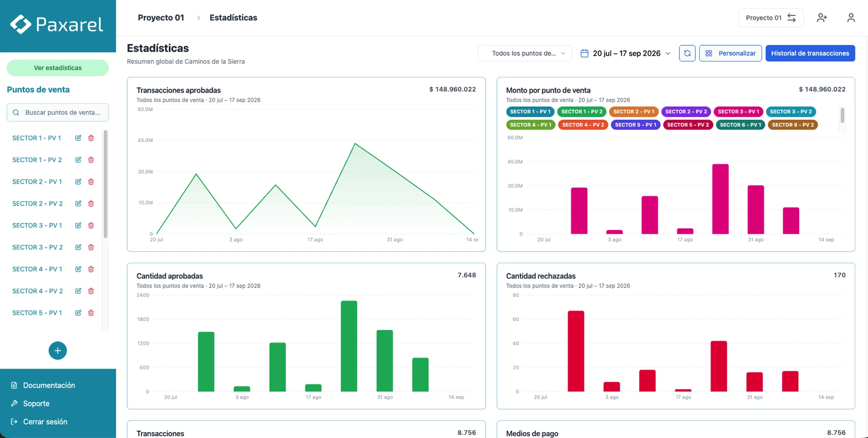This screenshot has height=438, width=868.
Task: Open the invite user icon
Action: pyautogui.click(x=822, y=18)
